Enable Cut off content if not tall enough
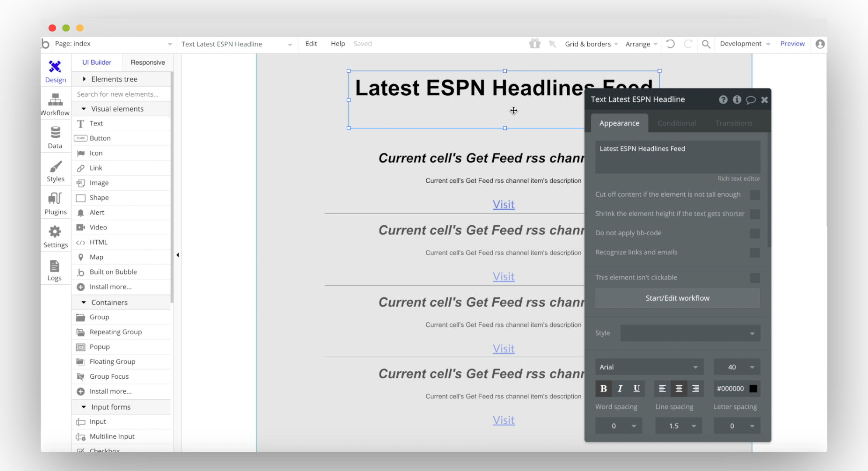The image size is (868, 471). [755, 195]
